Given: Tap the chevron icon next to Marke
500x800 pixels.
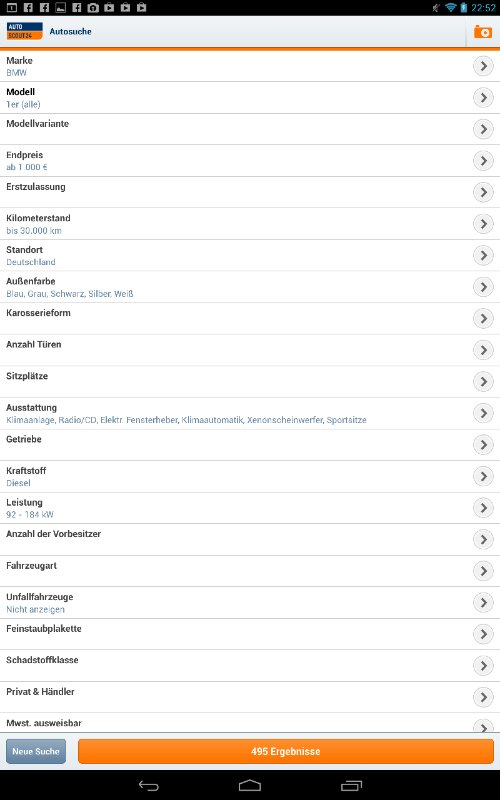Looking at the screenshot, I should [x=483, y=66].
